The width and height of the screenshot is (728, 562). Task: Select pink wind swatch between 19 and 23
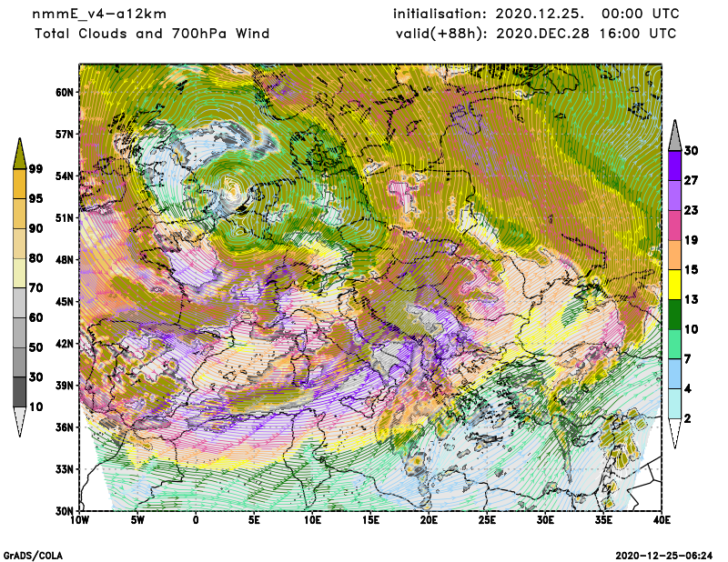[674, 226]
